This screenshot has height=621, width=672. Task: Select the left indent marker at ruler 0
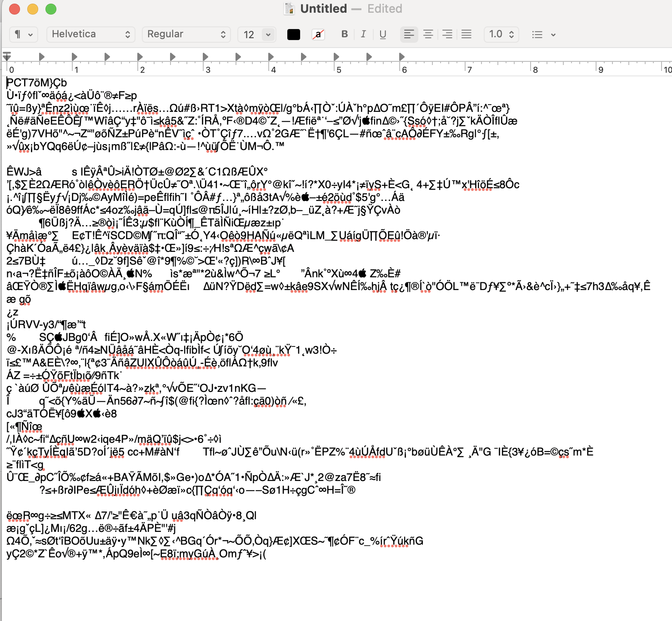click(x=7, y=56)
